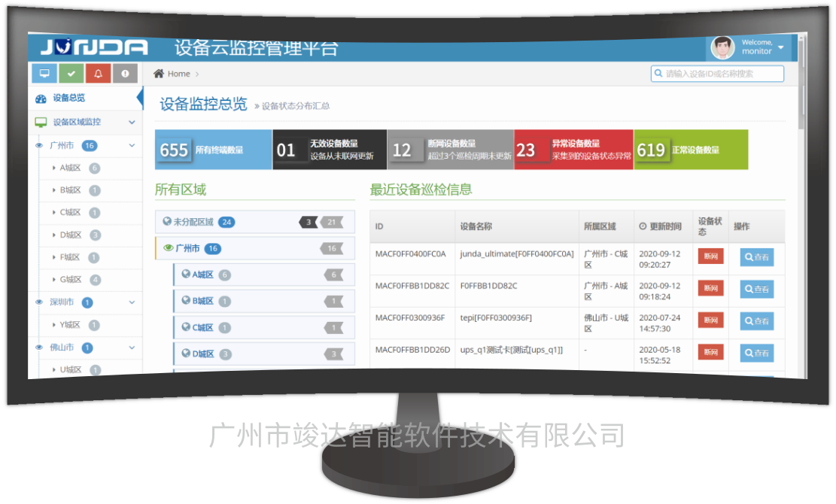836x504 pixels.
Task: Toggle the eye icon beside 广州市
Action: coord(38,146)
